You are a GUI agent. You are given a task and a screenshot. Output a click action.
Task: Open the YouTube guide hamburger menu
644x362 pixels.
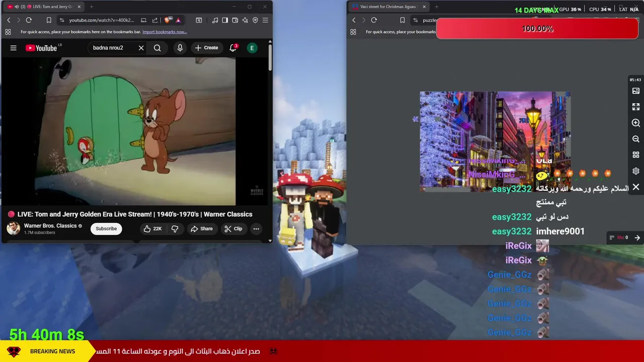click(x=14, y=48)
